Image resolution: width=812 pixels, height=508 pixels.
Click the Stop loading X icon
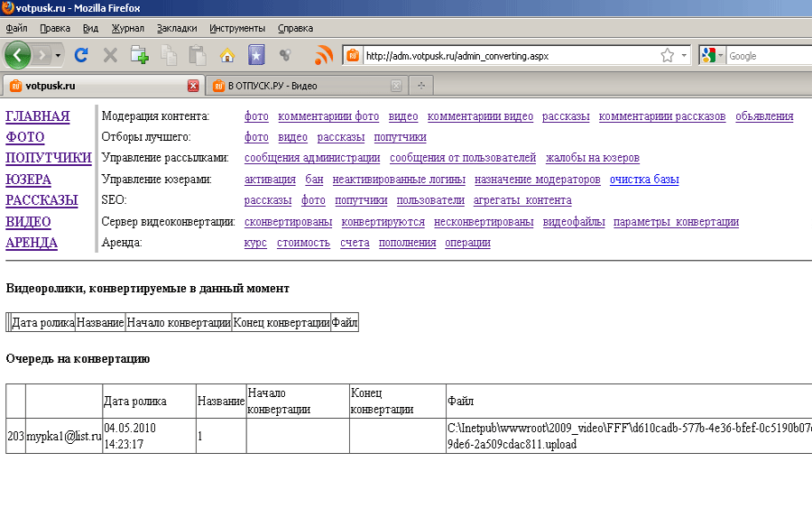click(x=110, y=55)
